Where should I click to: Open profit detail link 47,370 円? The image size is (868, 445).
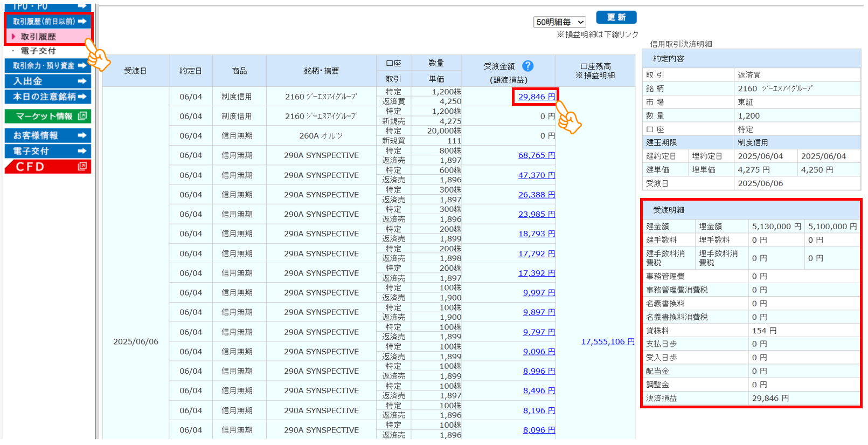[536, 175]
